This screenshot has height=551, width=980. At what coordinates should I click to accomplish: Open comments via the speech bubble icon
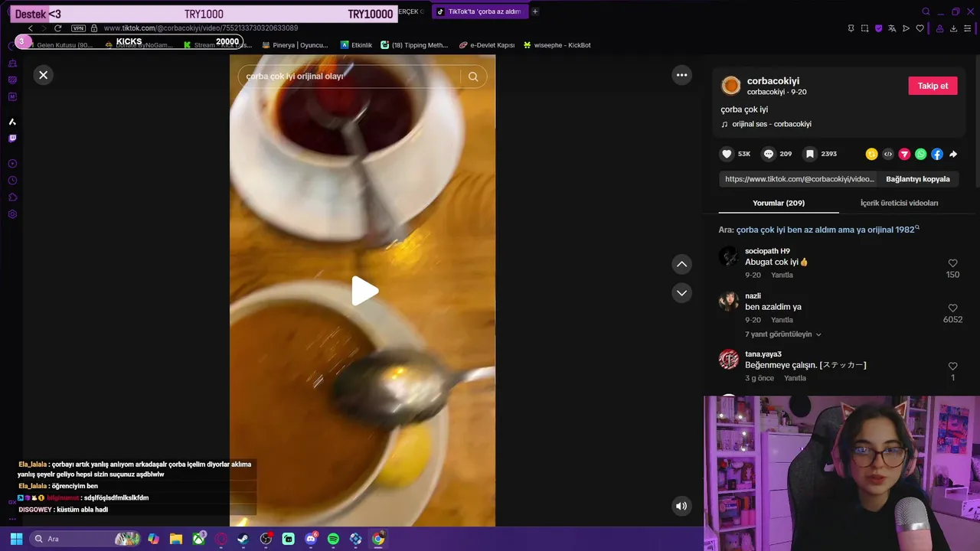tap(769, 154)
